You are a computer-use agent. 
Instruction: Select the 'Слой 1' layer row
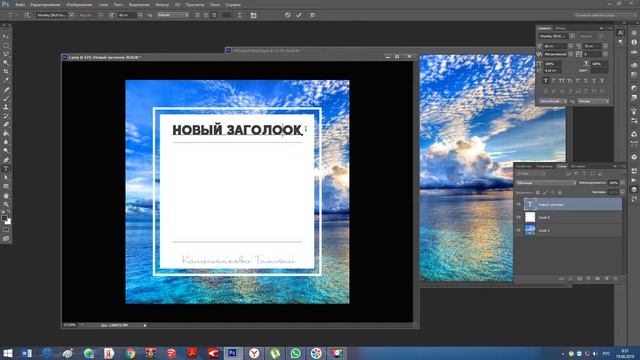(569, 230)
